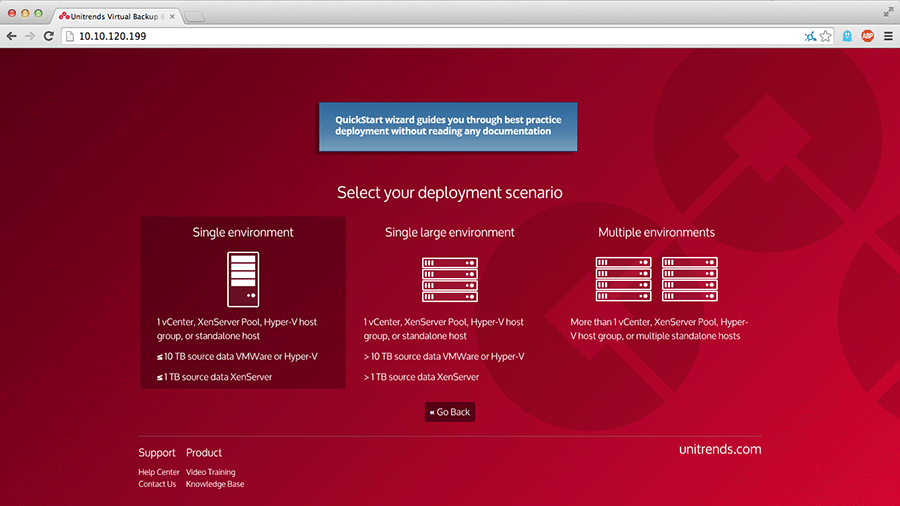The width and height of the screenshot is (900, 506).
Task: Close the Unitrends Virtual Backup tab
Action: pos(172,17)
